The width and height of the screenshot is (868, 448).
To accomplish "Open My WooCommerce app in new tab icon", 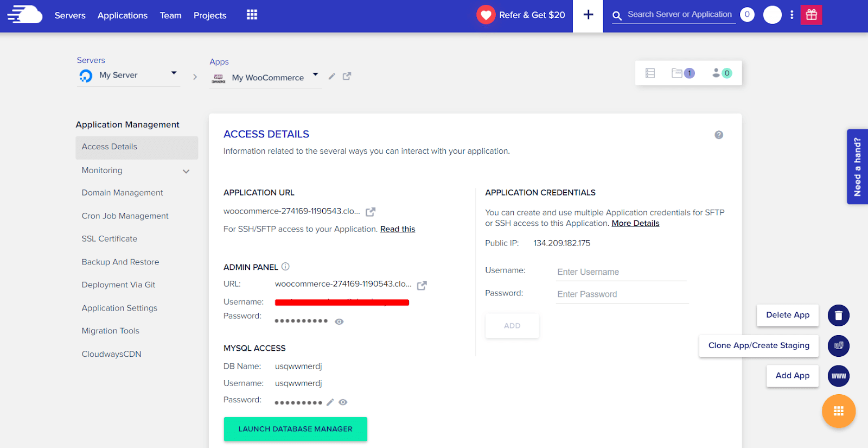I will pyautogui.click(x=347, y=77).
